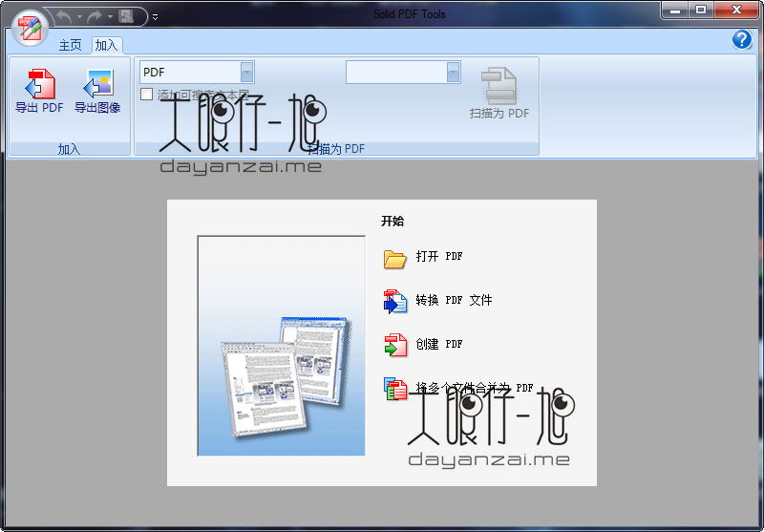Viewport: 764px width, 532px height.
Task: Click the 转换 PDF 文件 icon
Action: tap(395, 301)
